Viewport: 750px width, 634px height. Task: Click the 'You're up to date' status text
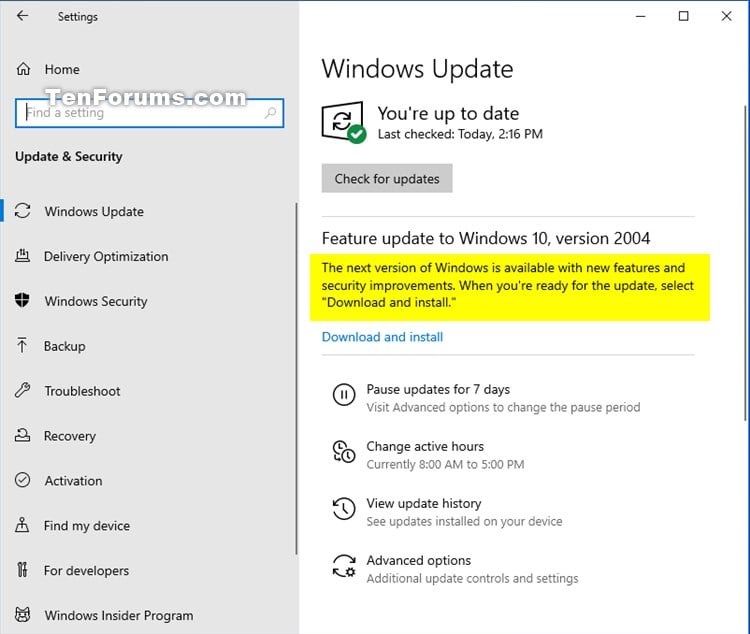pos(448,113)
